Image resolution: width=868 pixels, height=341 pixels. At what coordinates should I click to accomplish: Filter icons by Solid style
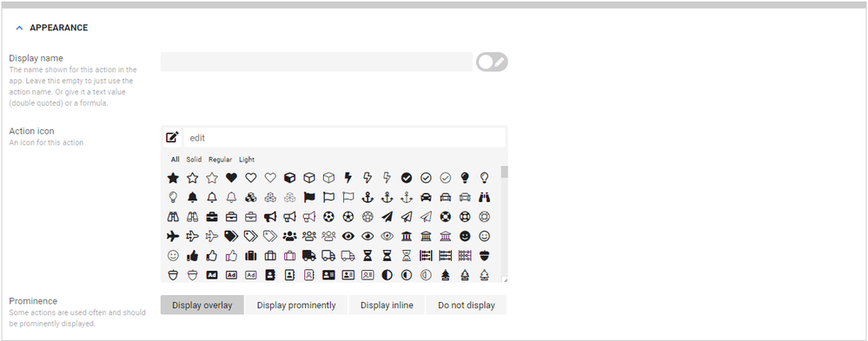tap(194, 160)
